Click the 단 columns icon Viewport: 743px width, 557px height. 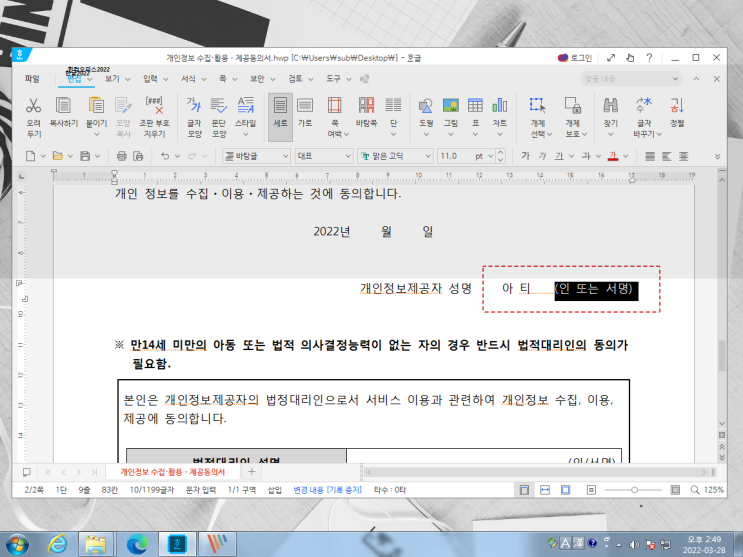393,106
